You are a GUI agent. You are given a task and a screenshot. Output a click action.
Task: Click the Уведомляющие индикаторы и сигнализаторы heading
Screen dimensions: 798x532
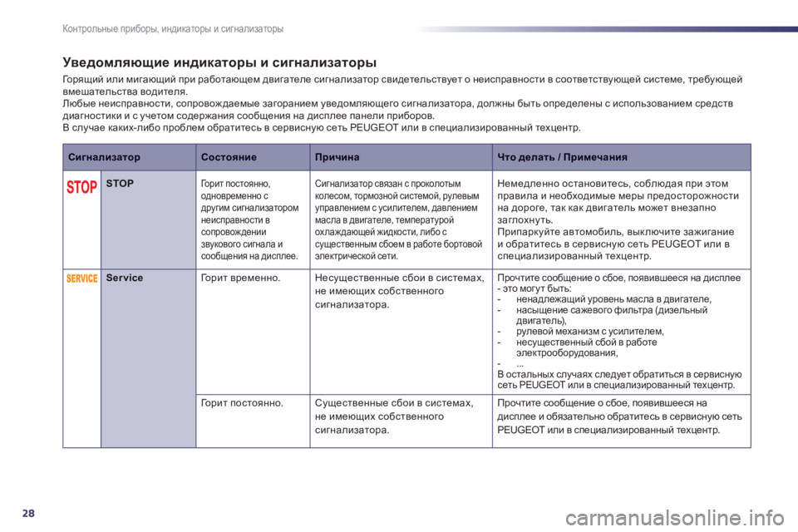pos(219,62)
